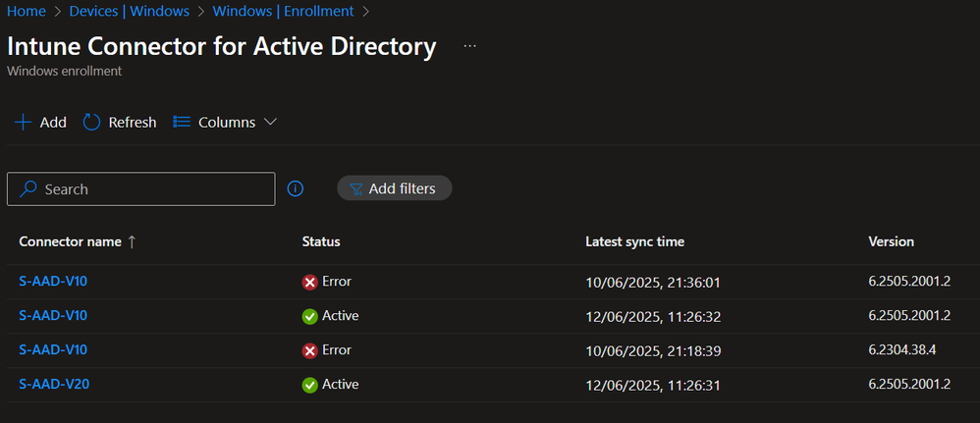Screen dimensions: 980x423
Task: Go to Home breadcrumb
Action: pos(27,11)
